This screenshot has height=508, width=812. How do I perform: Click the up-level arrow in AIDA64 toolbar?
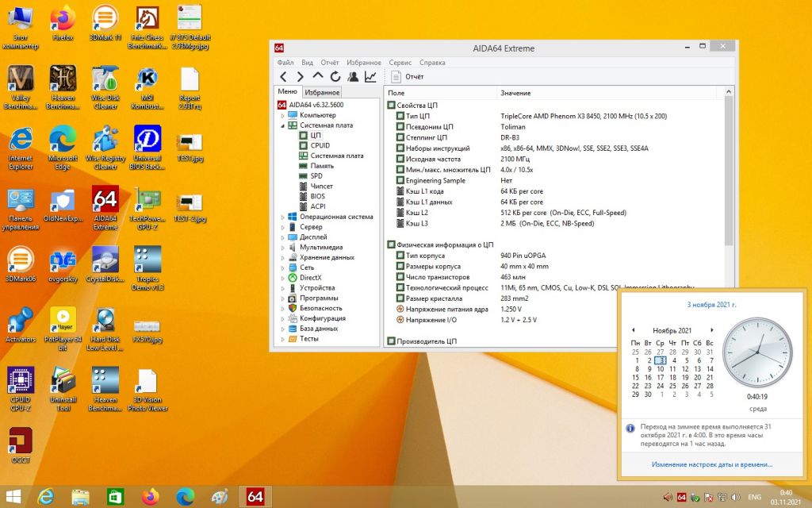318,76
